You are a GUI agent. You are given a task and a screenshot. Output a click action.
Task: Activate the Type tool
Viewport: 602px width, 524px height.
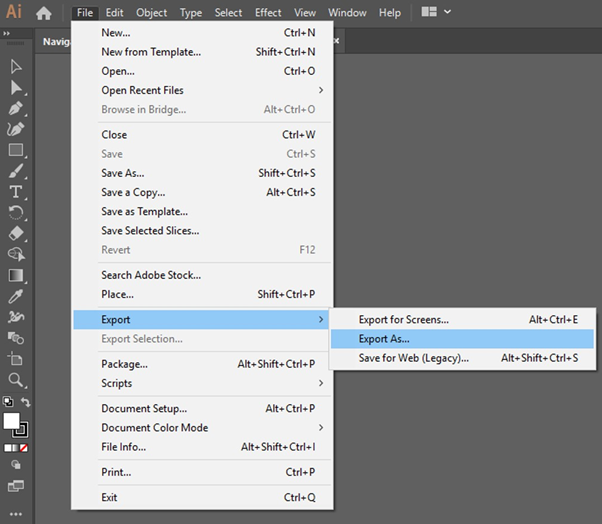pos(16,191)
